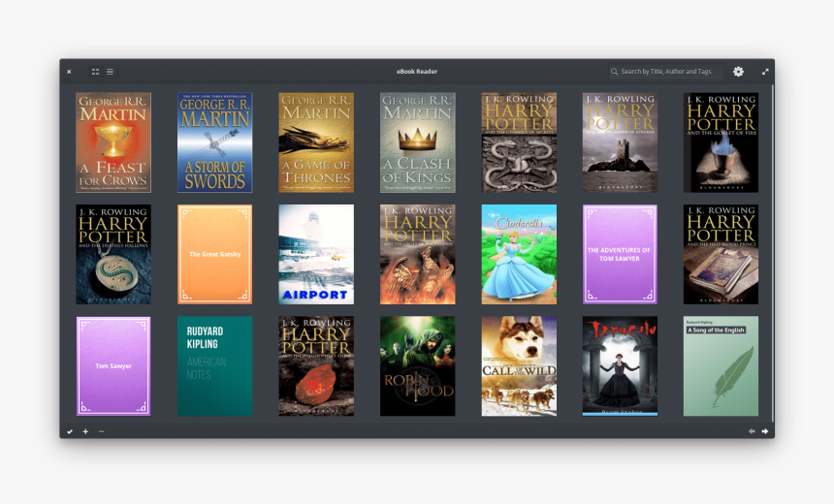
Task: Open A Storm of Swords book
Action: 215,142
